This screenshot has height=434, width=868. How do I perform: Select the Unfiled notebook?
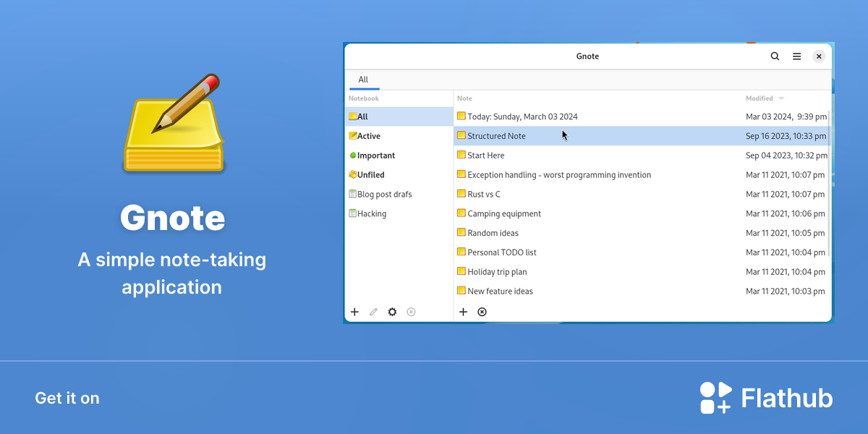399,175
